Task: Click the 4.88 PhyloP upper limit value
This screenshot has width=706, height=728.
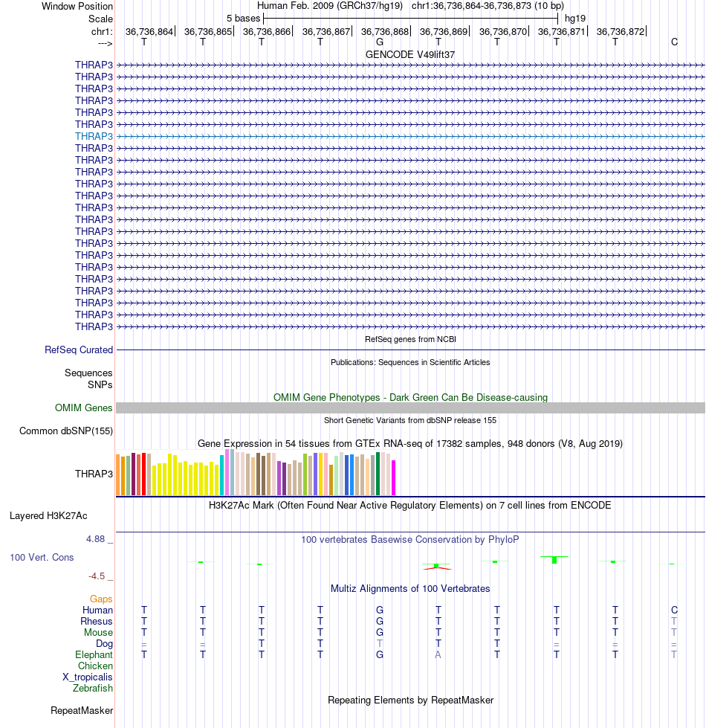Action: 95,539
